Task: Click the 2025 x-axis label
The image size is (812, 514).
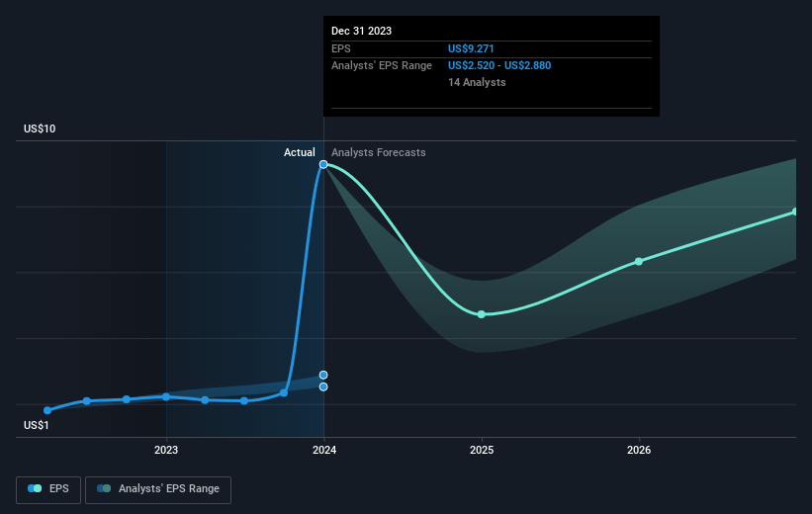Action: click(482, 450)
